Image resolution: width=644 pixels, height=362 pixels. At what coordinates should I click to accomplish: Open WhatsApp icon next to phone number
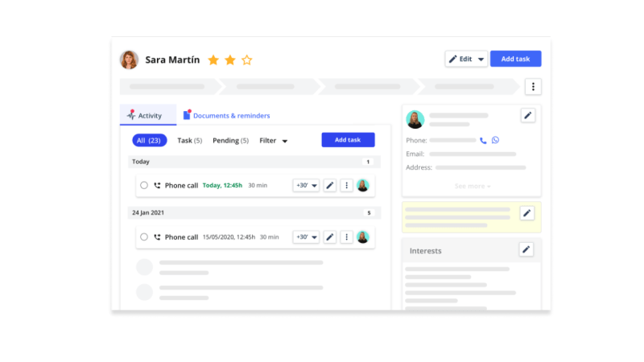click(495, 140)
